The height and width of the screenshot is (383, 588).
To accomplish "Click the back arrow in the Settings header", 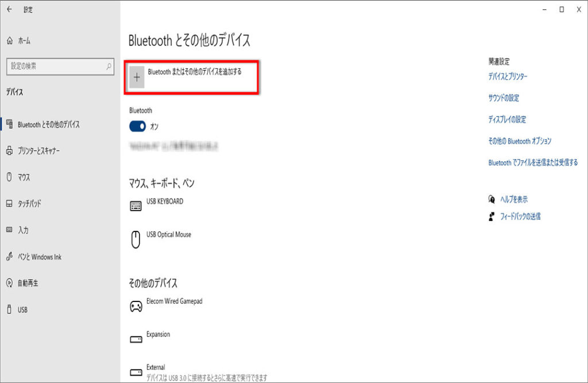I will (9, 9).
